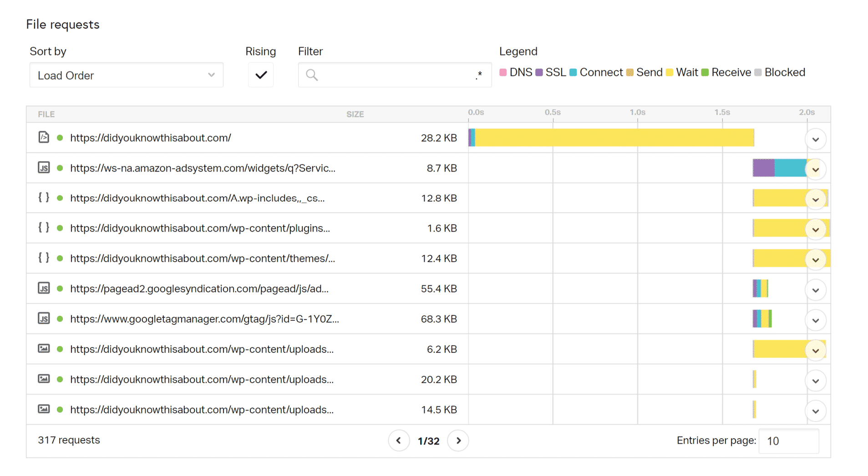Image resolution: width=868 pixels, height=476 pixels.
Task: Toggle the Rising sort checkmark
Action: 260,75
